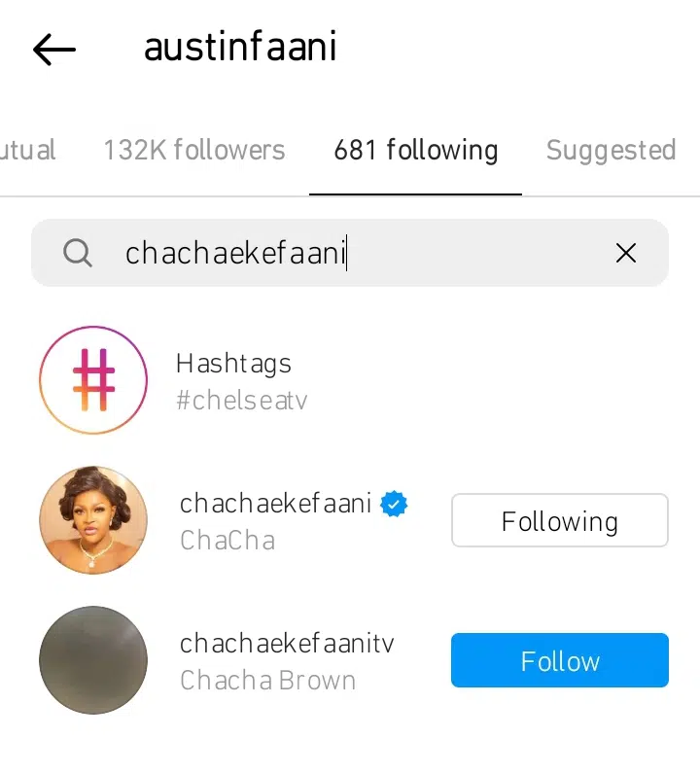Clear search text with the X icon
This screenshot has width=700, height=774.
[625, 253]
